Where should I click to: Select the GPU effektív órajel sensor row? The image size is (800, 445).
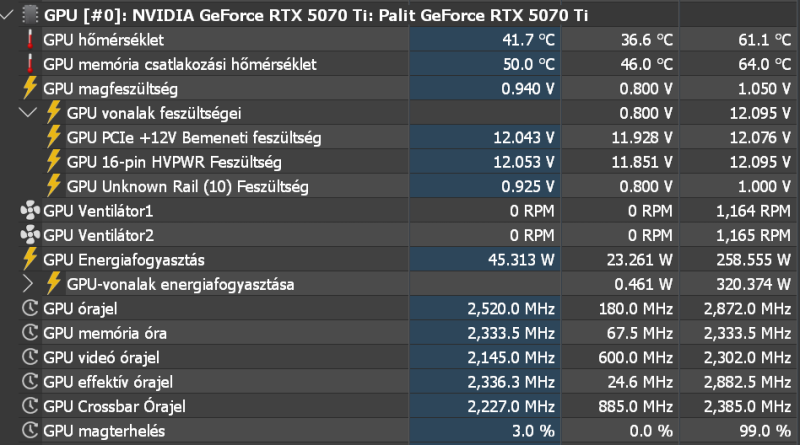408,382
